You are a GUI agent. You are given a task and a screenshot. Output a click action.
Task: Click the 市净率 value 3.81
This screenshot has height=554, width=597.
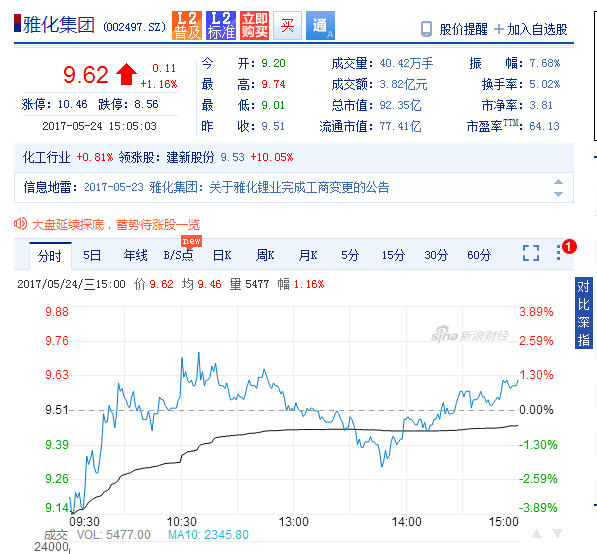point(541,105)
